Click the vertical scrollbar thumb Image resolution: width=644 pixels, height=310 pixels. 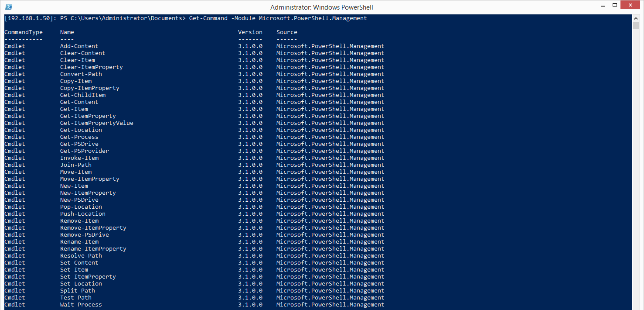coord(636,26)
